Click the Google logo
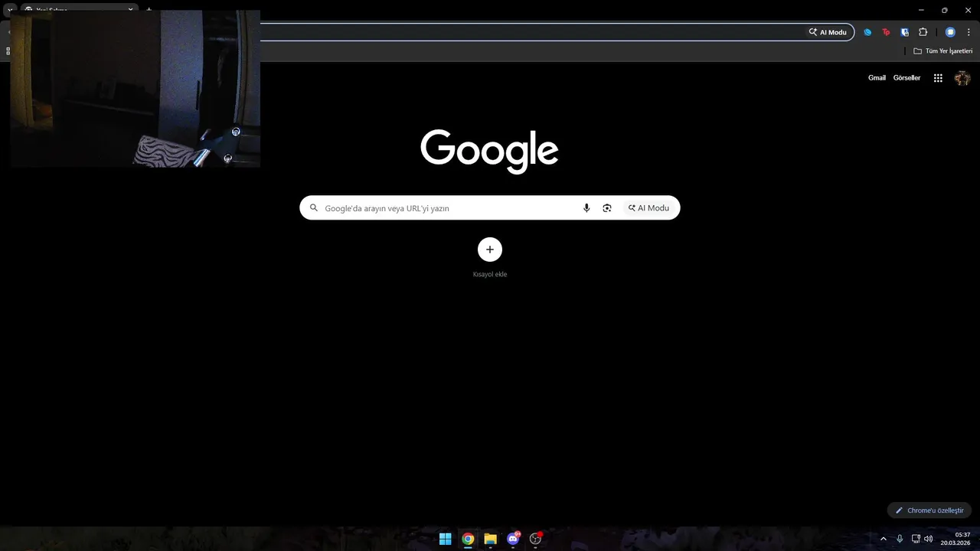The width and height of the screenshot is (980, 551). click(x=489, y=151)
